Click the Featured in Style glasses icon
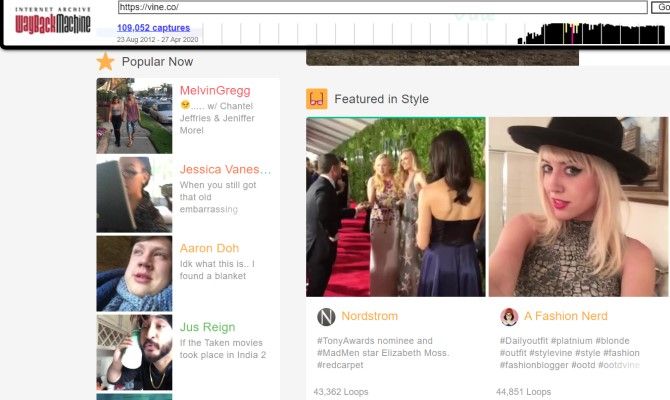 [317, 99]
